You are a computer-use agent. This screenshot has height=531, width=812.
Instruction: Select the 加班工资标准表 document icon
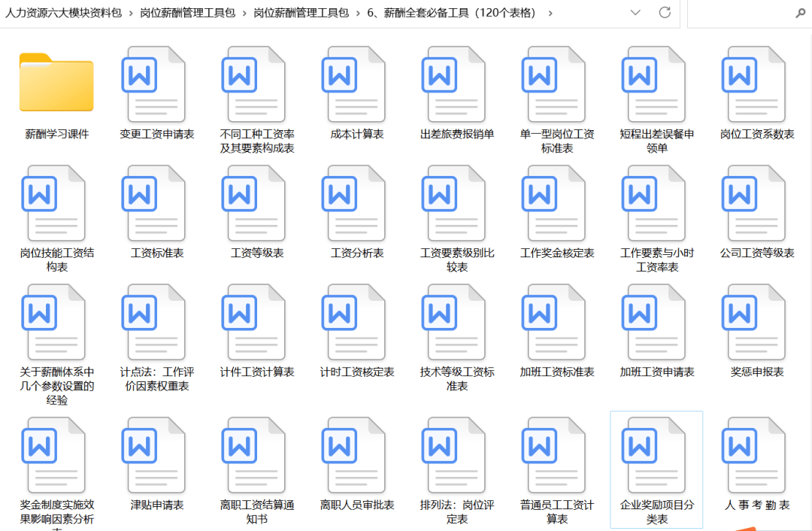coord(553,322)
